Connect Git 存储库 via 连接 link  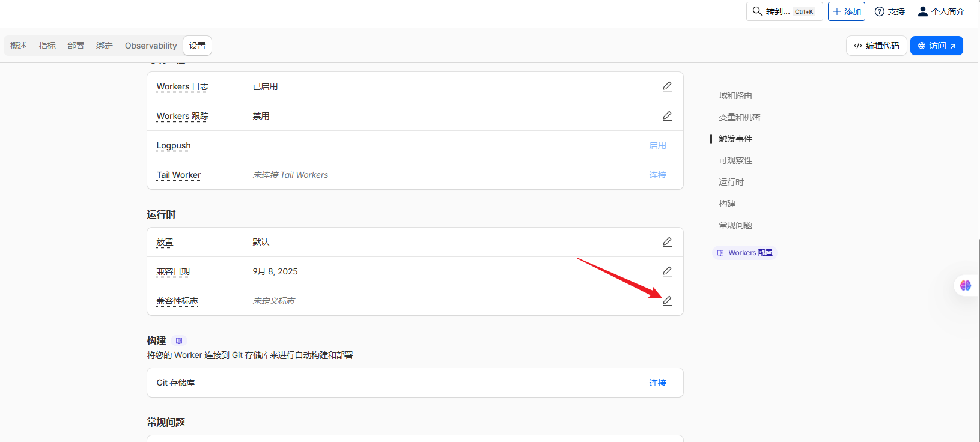click(x=657, y=383)
